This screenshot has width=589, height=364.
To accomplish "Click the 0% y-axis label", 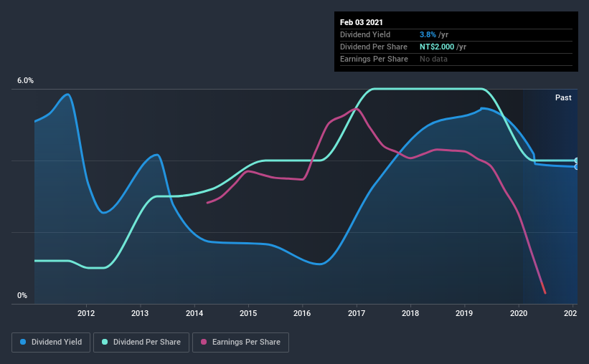I will click(x=22, y=296).
